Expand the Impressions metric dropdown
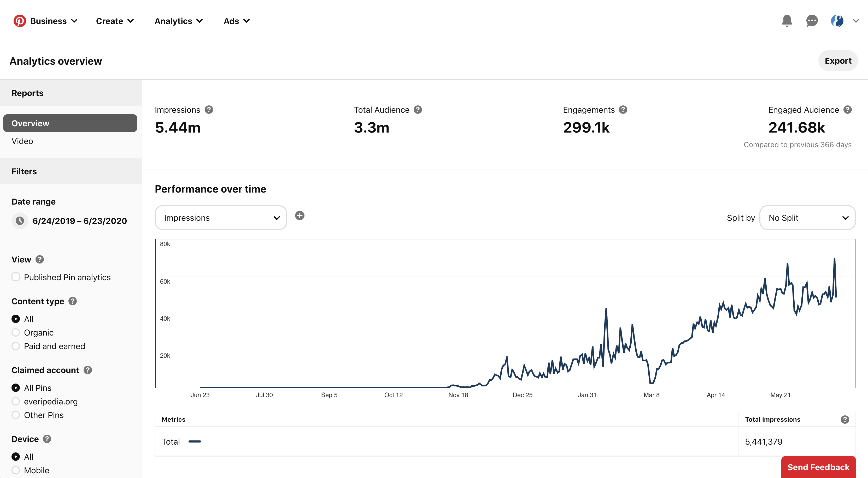Screen dimensions: 868x478 coord(221,217)
